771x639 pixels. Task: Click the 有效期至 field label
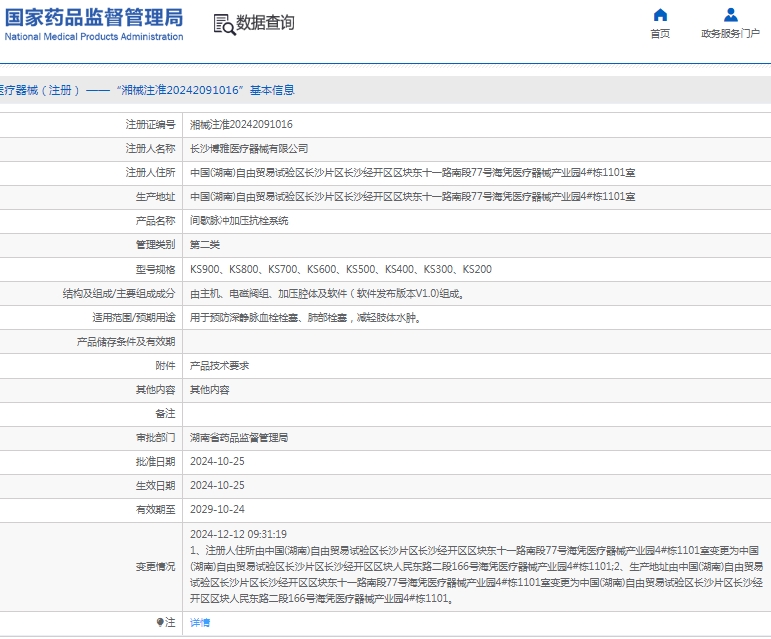[x=155, y=510]
